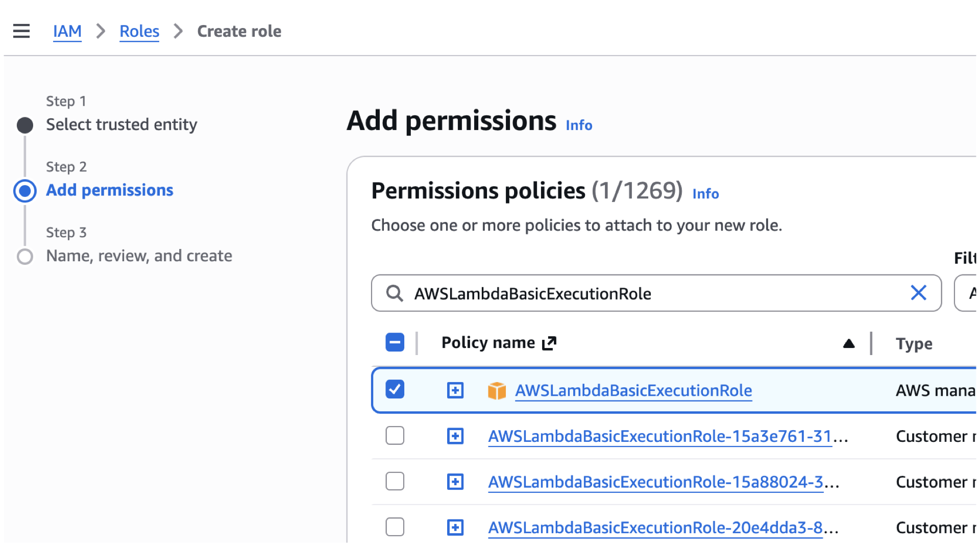980x551 pixels.
Task: Expand AWSLambdaBasicExecutionRole policy details plus icon
Action: 455,391
